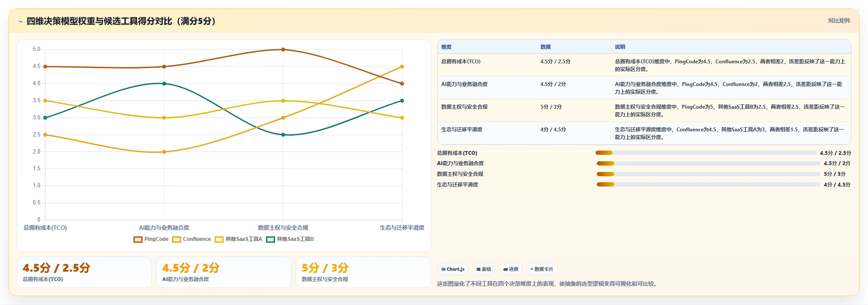Click Confluence's 2.0 point at AI能力与业务融合度
The width and height of the screenshot is (868, 305).
(x=164, y=152)
